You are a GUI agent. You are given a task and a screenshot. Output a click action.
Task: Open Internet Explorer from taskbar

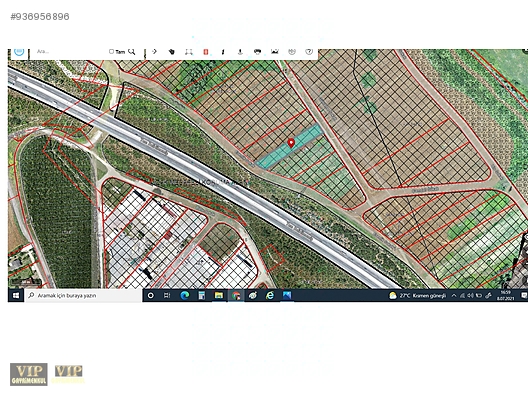(x=270, y=295)
